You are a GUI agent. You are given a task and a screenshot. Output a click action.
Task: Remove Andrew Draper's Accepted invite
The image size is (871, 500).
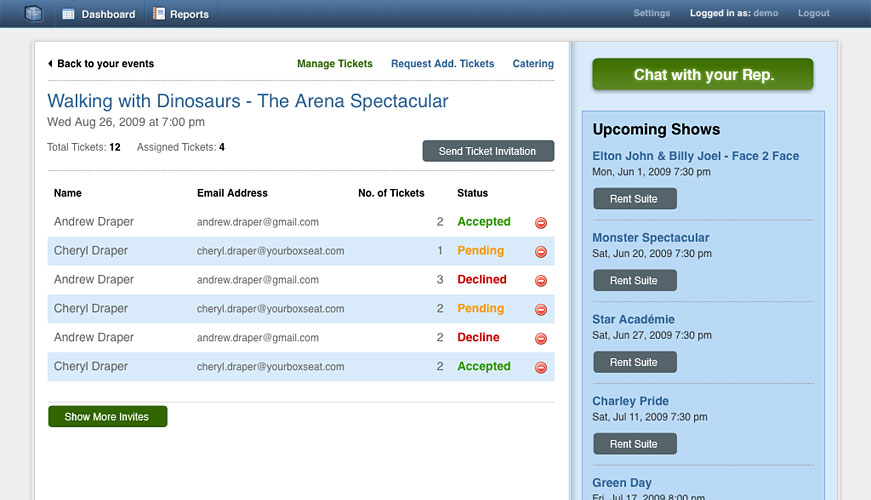[x=540, y=223]
